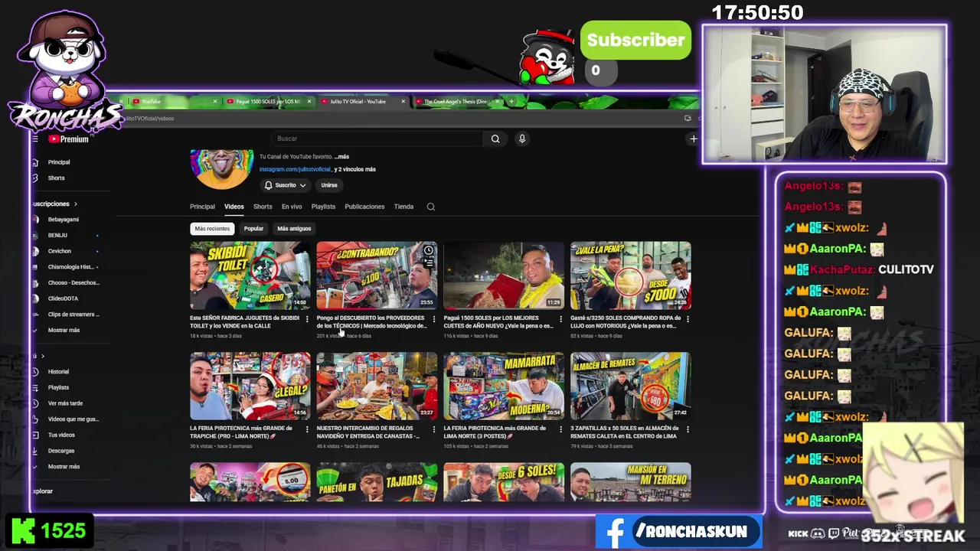Open menu for SKIBIDI TOILET video
980x551 pixels.
click(x=307, y=319)
